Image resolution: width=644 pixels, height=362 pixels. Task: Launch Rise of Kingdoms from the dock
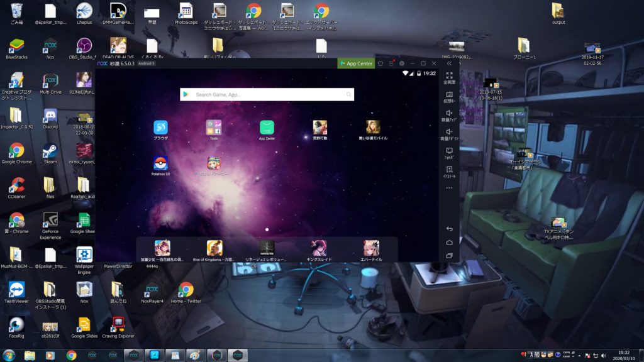pyautogui.click(x=214, y=248)
